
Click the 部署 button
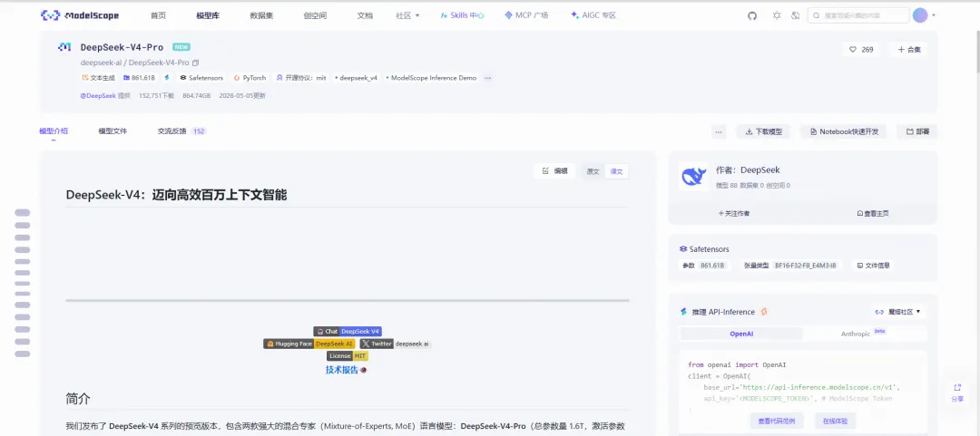[x=916, y=131]
